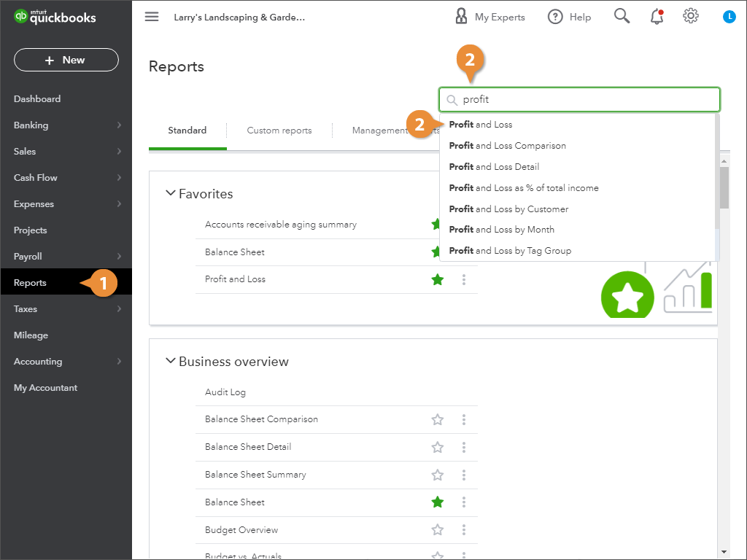Viewport: 747px width, 560px height.
Task: Click the New button in sidebar
Action: point(66,60)
